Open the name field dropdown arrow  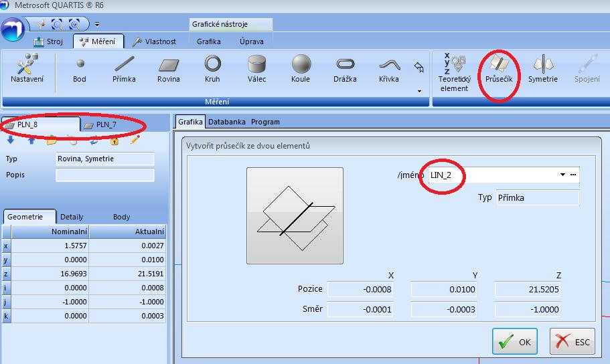562,175
